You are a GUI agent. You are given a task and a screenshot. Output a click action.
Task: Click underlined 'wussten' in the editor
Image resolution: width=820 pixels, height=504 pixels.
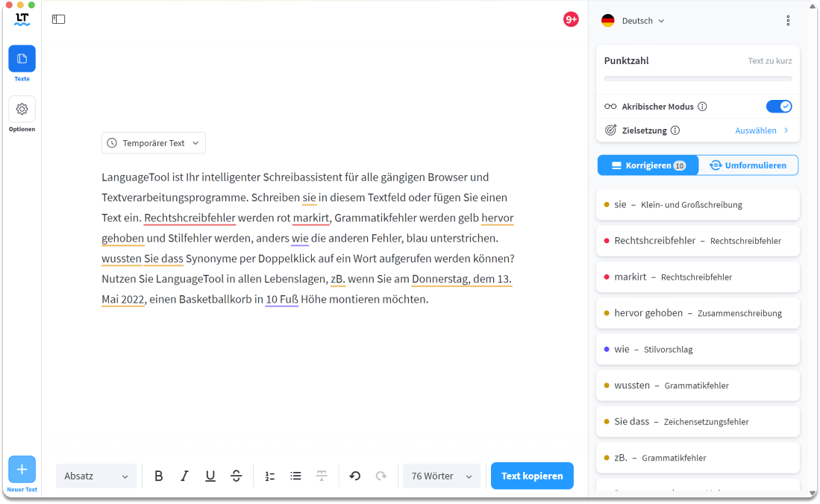[x=122, y=258]
